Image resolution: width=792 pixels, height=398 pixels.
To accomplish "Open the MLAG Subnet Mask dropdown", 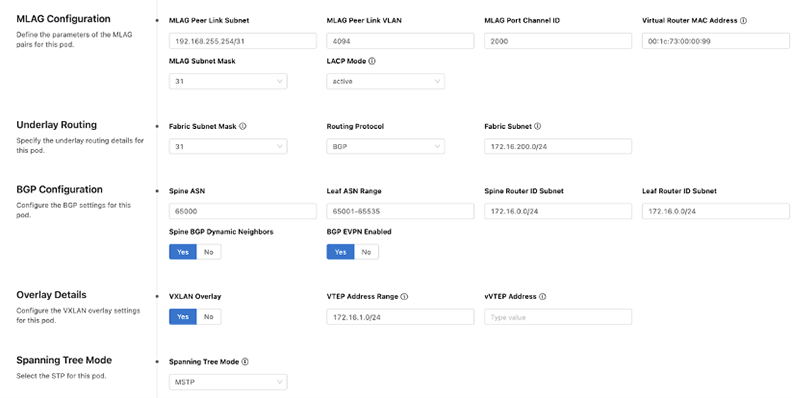I will tap(228, 81).
